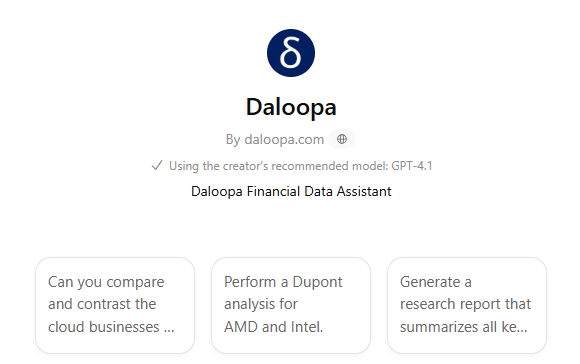Pick the Generate a research report prompt

[x=467, y=305]
